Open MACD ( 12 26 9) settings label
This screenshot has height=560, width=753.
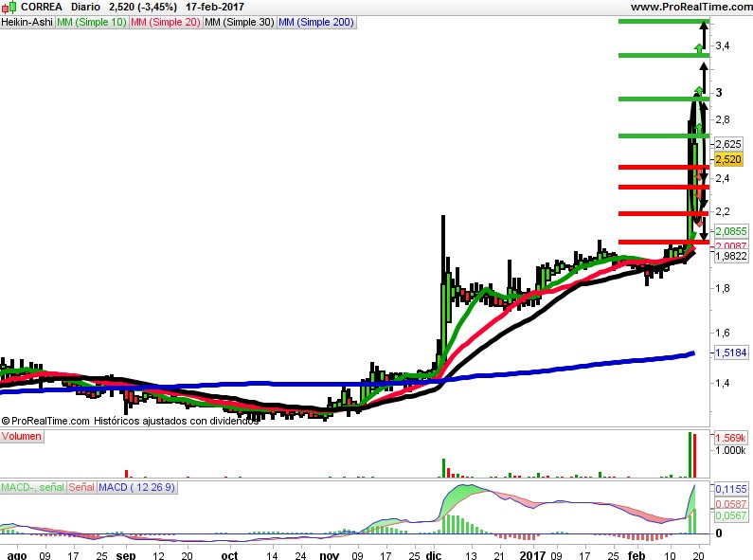[136, 487]
